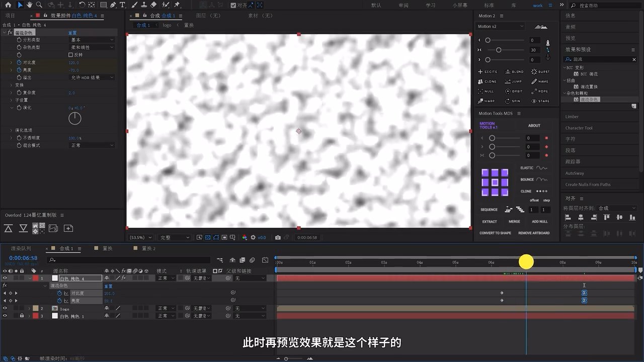Select the Puppet Pin tool
Image resolution: width=644 pixels, height=362 pixels.
[x=177, y=5]
